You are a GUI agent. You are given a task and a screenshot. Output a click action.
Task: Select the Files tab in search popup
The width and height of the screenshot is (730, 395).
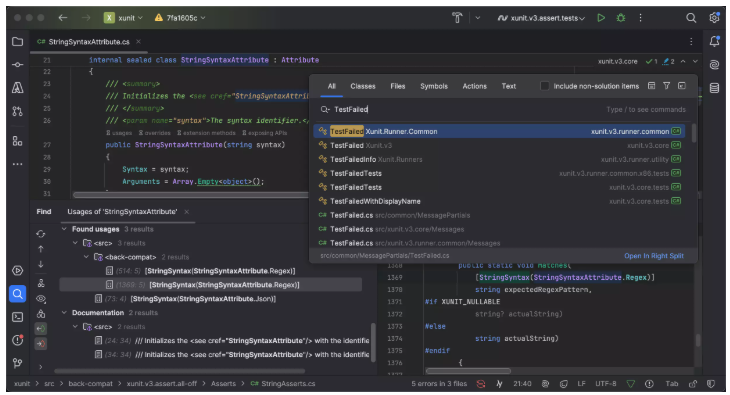click(398, 86)
